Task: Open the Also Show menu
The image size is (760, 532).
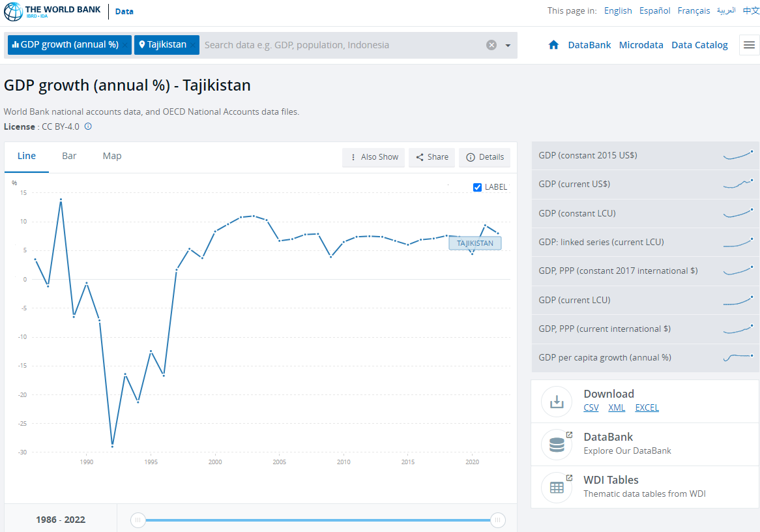Action: pos(373,157)
